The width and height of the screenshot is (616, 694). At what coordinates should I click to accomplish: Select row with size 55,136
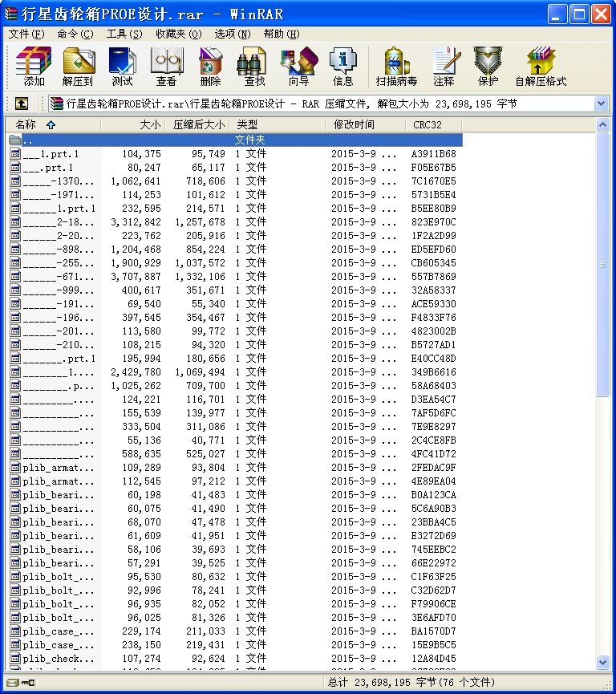(236, 440)
